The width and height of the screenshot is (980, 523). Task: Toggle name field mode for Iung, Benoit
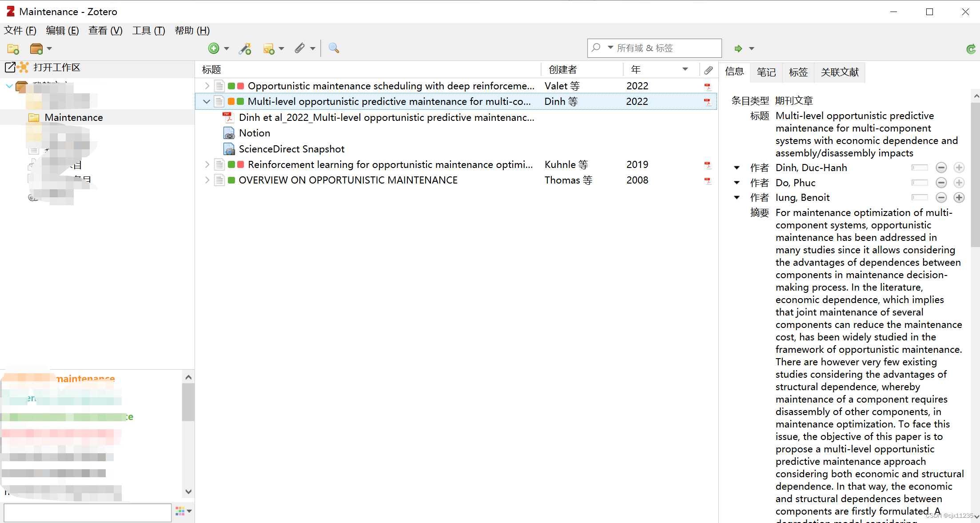pyautogui.click(x=920, y=197)
